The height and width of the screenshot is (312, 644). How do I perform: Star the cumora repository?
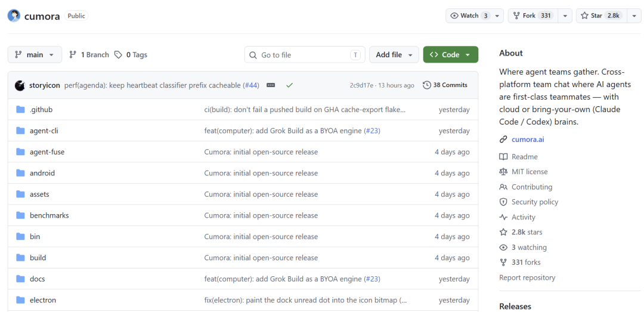click(602, 16)
